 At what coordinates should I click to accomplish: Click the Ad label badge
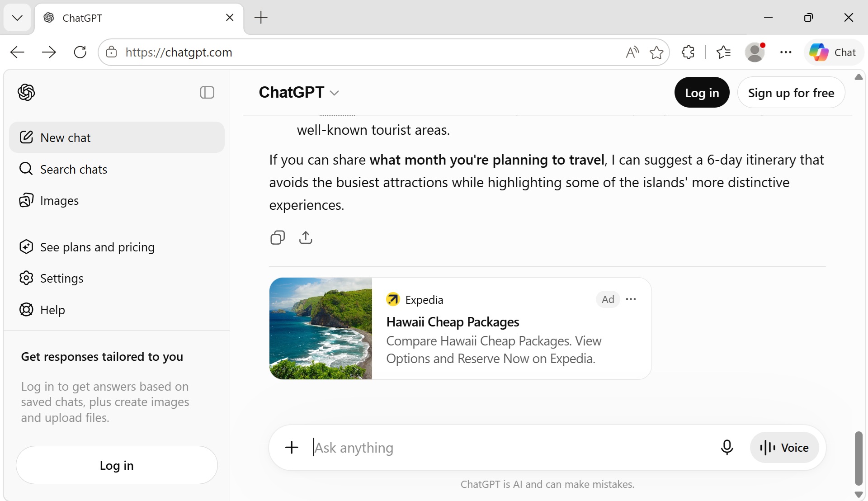coord(608,299)
